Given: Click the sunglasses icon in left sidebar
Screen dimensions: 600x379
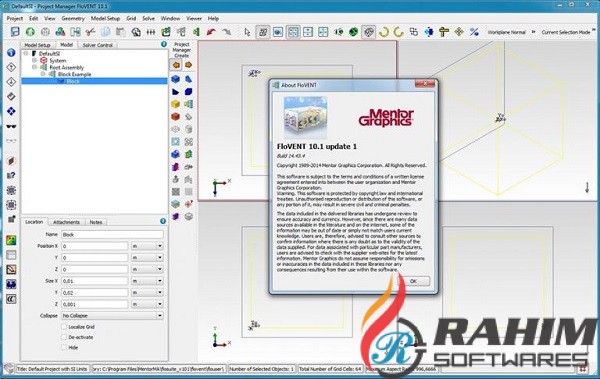Looking at the screenshot, I should [x=11, y=127].
